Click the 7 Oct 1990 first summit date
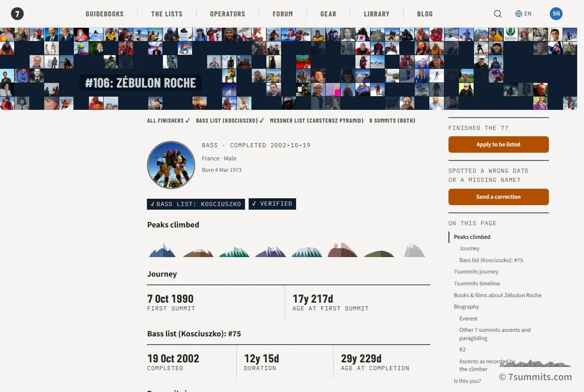Image resolution: width=584 pixels, height=392 pixels. pyautogui.click(x=170, y=299)
